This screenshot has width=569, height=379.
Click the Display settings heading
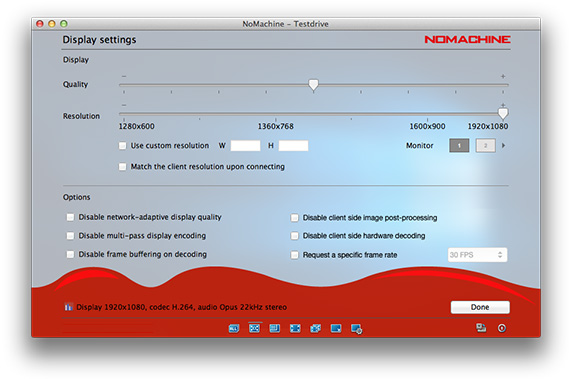[x=99, y=40]
